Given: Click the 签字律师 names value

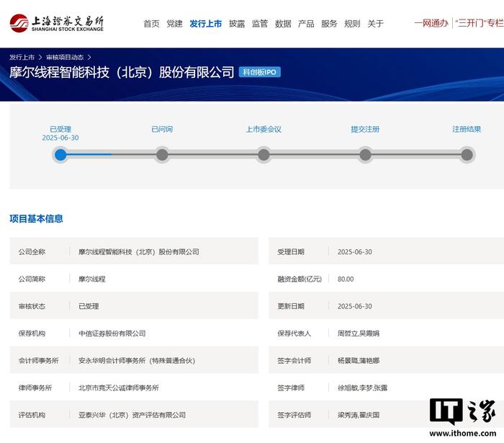Looking at the screenshot, I should coord(362,388).
